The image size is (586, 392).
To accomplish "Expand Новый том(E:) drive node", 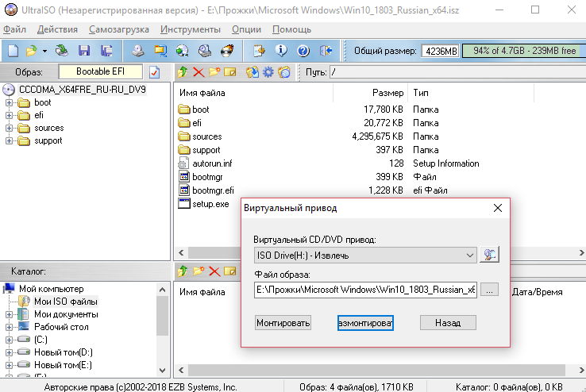I will click(9, 365).
